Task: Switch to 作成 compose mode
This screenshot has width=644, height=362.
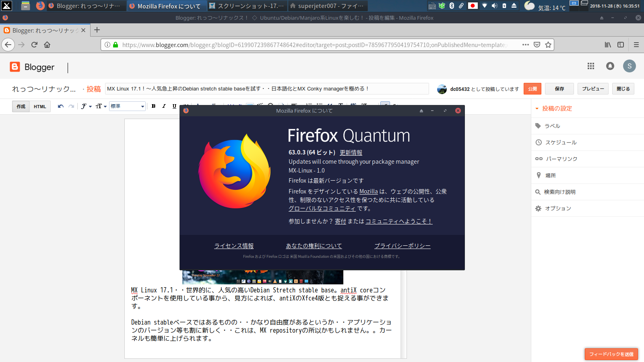Action: pyautogui.click(x=21, y=106)
